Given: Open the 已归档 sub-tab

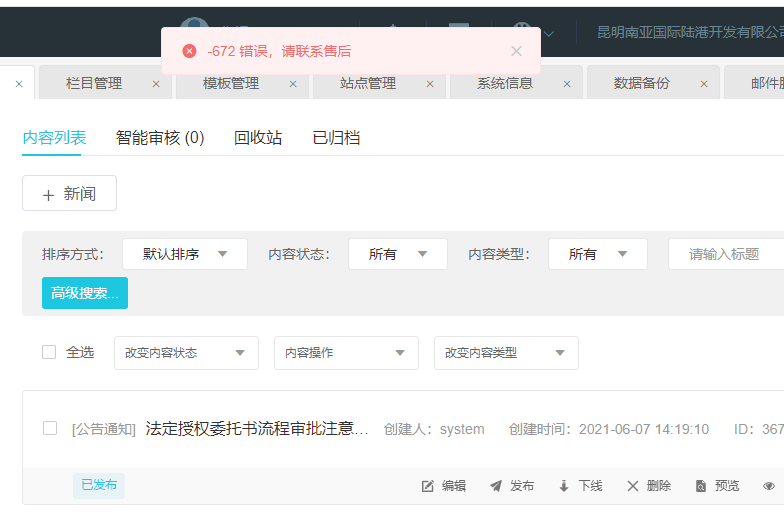Looking at the screenshot, I should 336,138.
